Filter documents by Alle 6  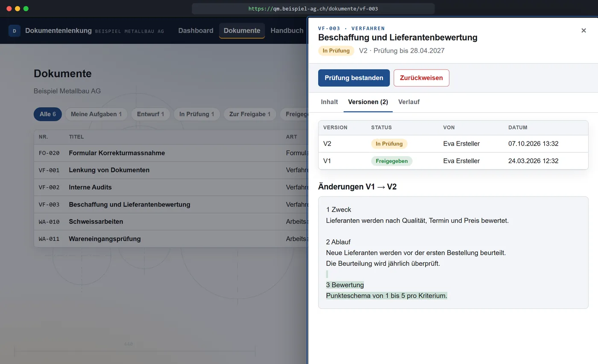(x=48, y=114)
